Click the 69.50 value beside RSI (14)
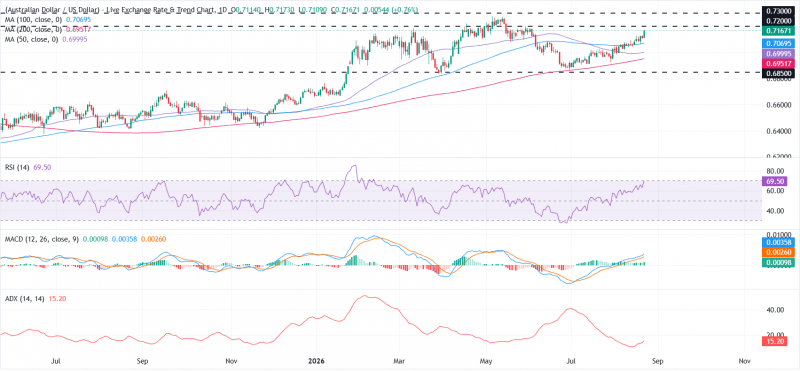The image size is (800, 371). pos(42,167)
